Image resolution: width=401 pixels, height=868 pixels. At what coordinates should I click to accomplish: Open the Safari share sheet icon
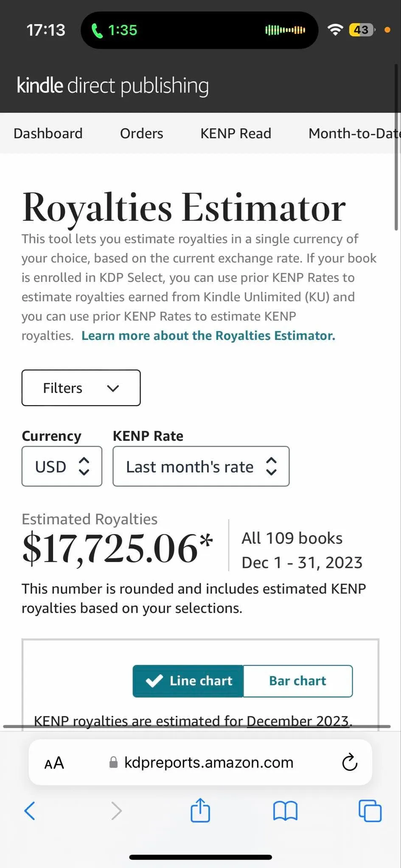pos(200,810)
